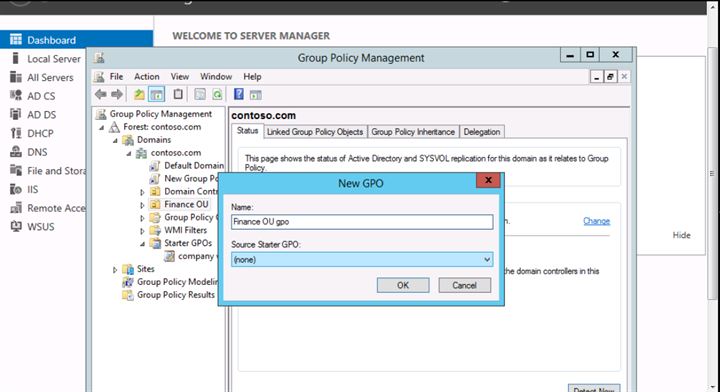
Task: Expand the Sites node
Action: (x=115, y=269)
